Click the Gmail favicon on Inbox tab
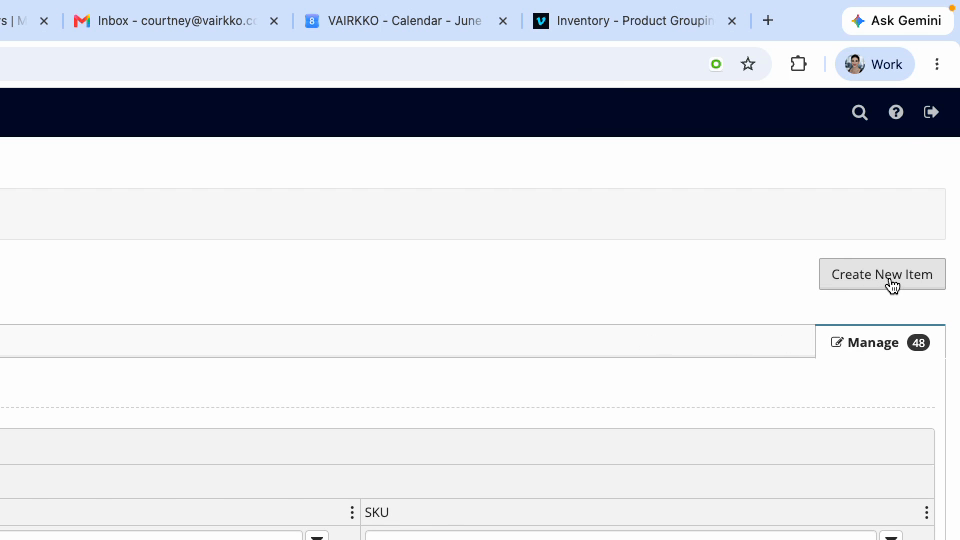The width and height of the screenshot is (960, 540). (81, 21)
